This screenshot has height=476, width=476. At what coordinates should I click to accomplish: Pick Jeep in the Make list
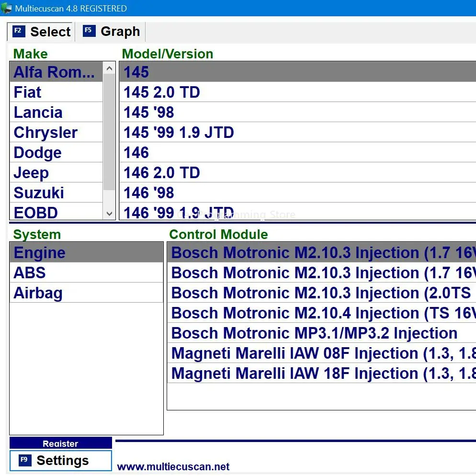pos(56,172)
